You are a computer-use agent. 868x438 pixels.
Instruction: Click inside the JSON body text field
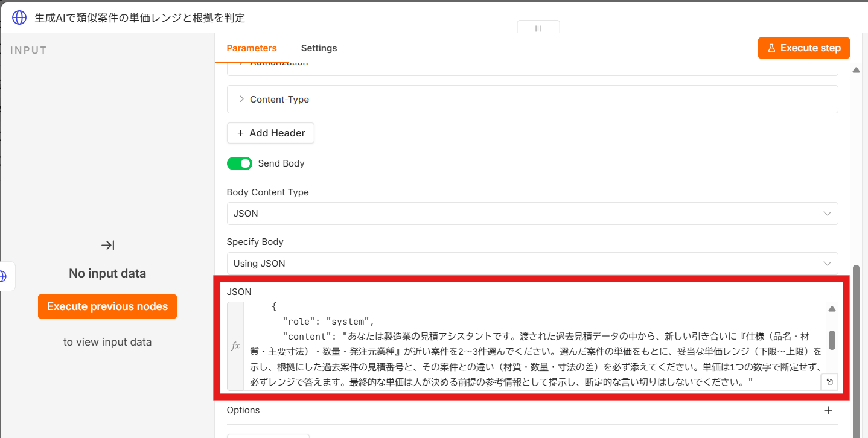[x=533, y=346]
